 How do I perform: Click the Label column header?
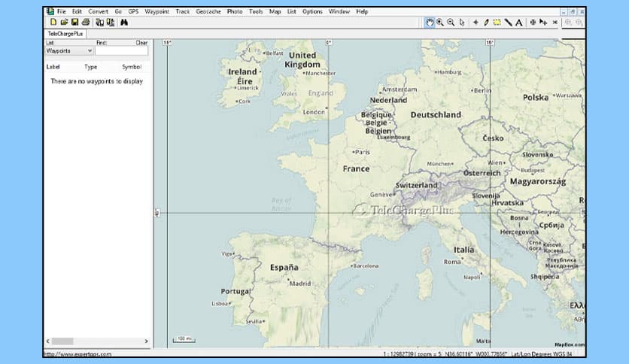[53, 67]
